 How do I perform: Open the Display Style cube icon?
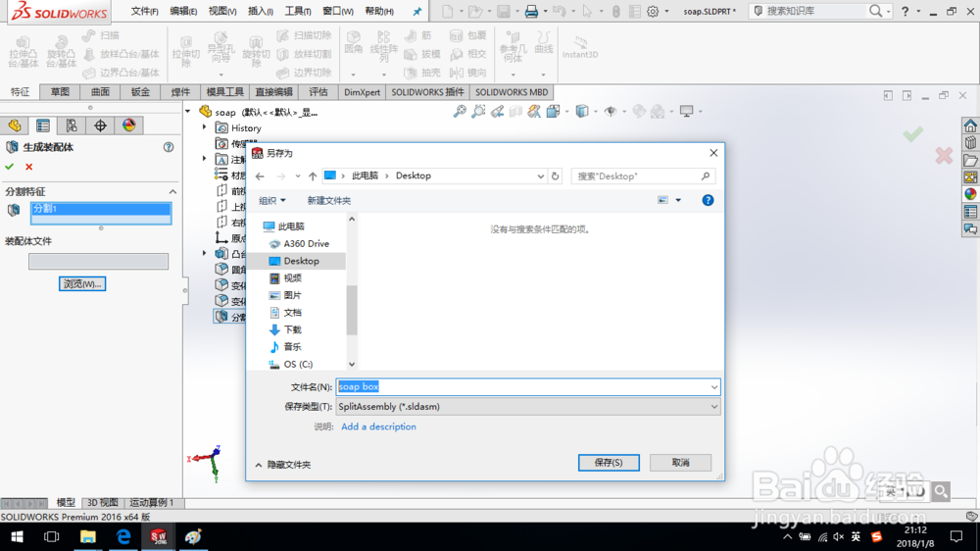coord(582,112)
